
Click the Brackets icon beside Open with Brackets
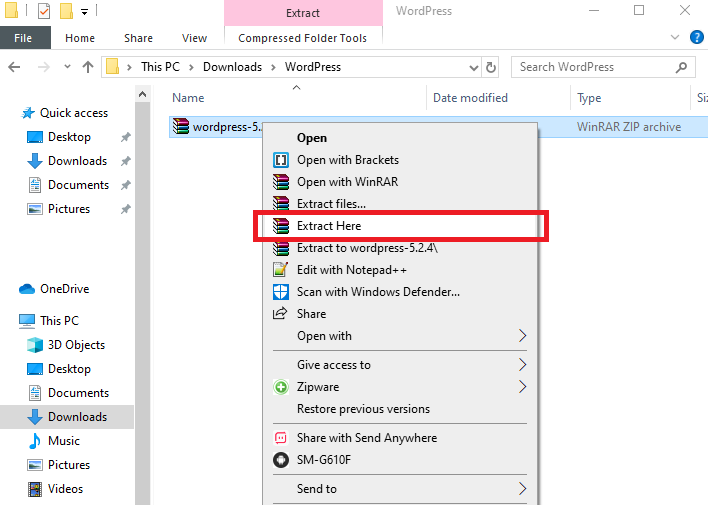coord(281,160)
